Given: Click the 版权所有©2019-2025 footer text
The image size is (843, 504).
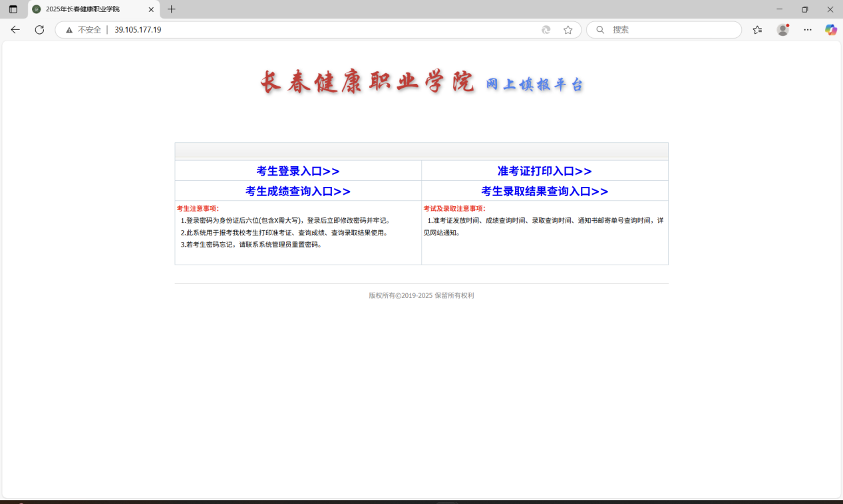Looking at the screenshot, I should 421,295.
